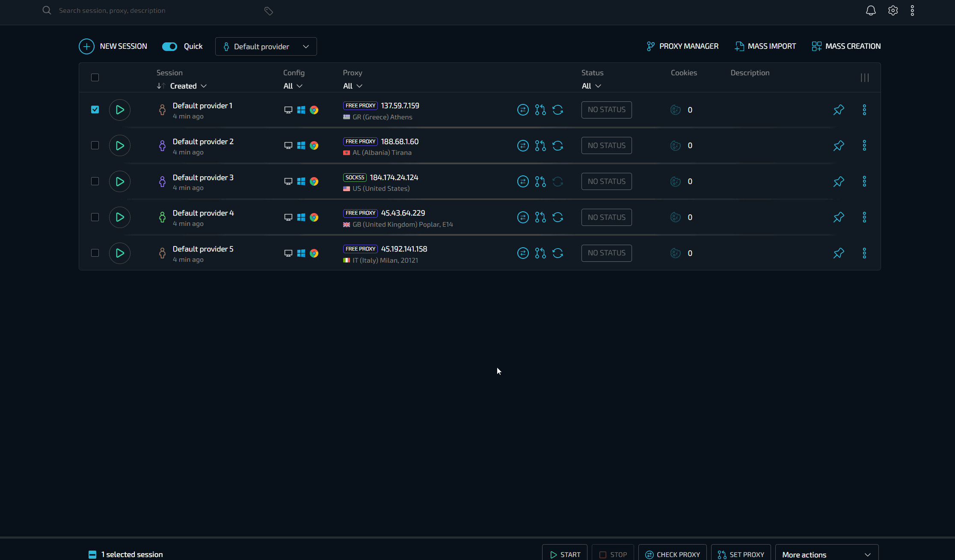
Task: Uncheck Default provider 1 checkbox
Action: pyautogui.click(x=95, y=110)
